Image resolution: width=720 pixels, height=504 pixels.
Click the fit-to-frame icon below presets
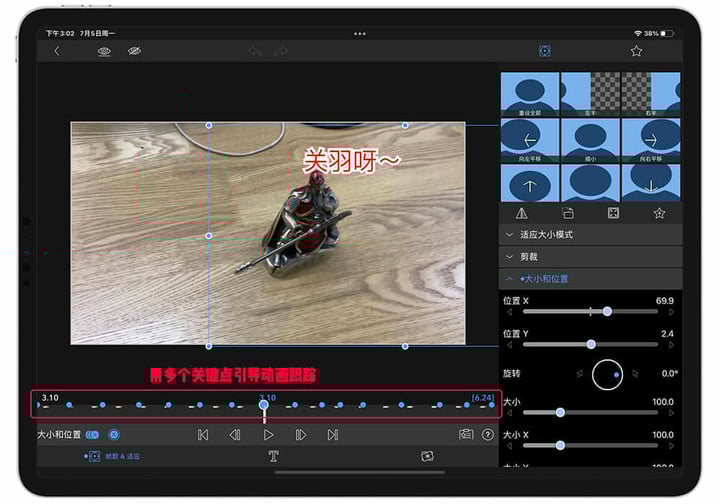(x=613, y=213)
